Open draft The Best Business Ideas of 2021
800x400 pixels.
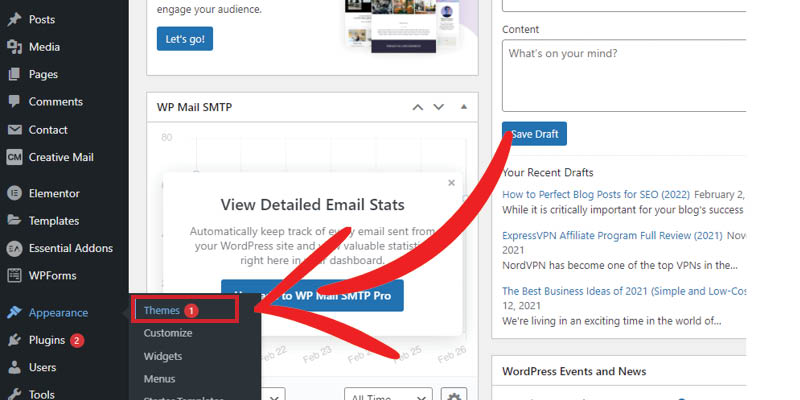point(624,291)
